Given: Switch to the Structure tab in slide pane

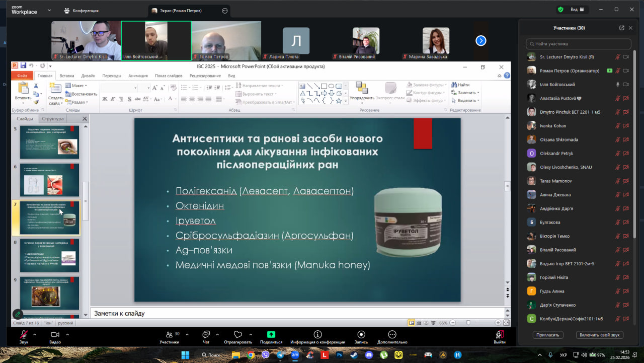Looking at the screenshot, I should click(x=53, y=119).
